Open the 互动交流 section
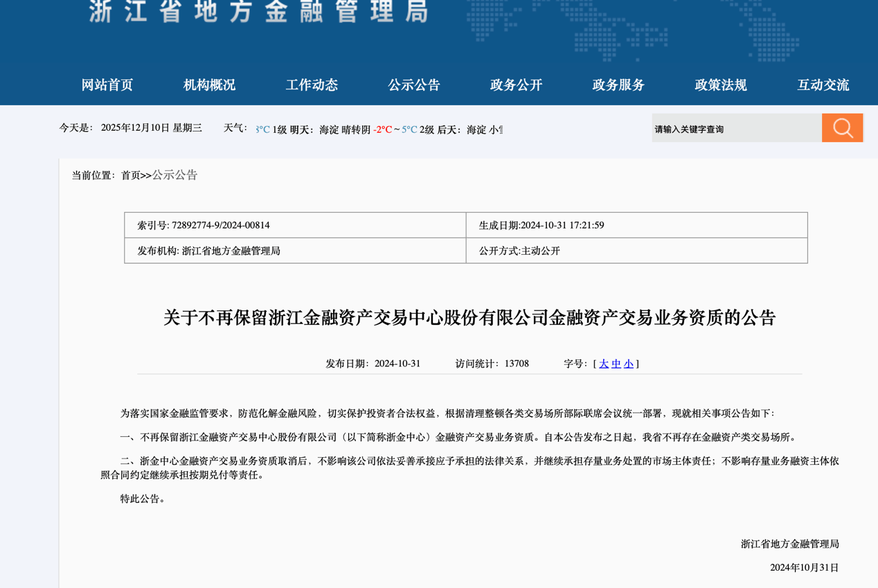The height and width of the screenshot is (588, 878). click(822, 84)
